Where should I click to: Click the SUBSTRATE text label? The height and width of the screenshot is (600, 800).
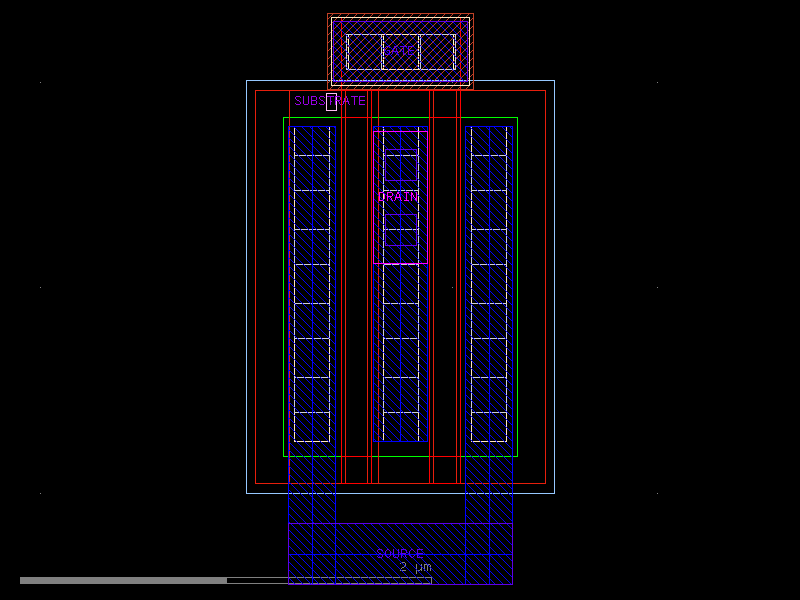pyautogui.click(x=329, y=101)
